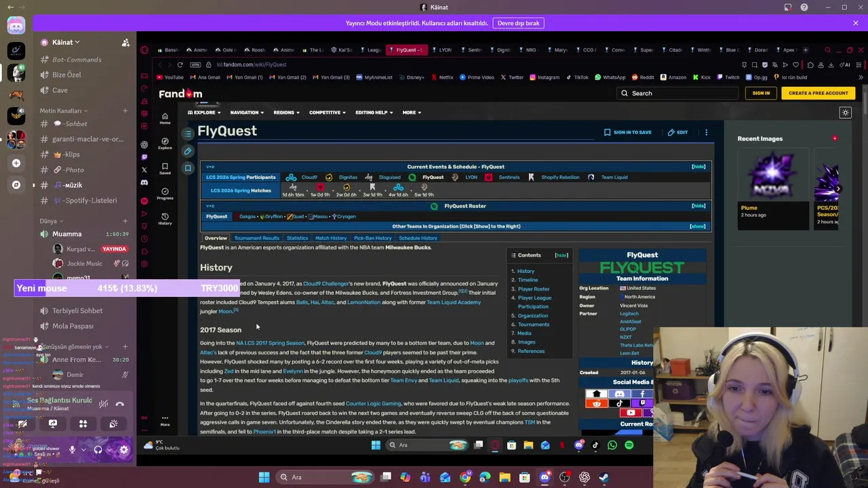Viewport: 868px width, 488px height.
Task: Click the invite people icon beside Kâinat
Action: click(x=125, y=43)
